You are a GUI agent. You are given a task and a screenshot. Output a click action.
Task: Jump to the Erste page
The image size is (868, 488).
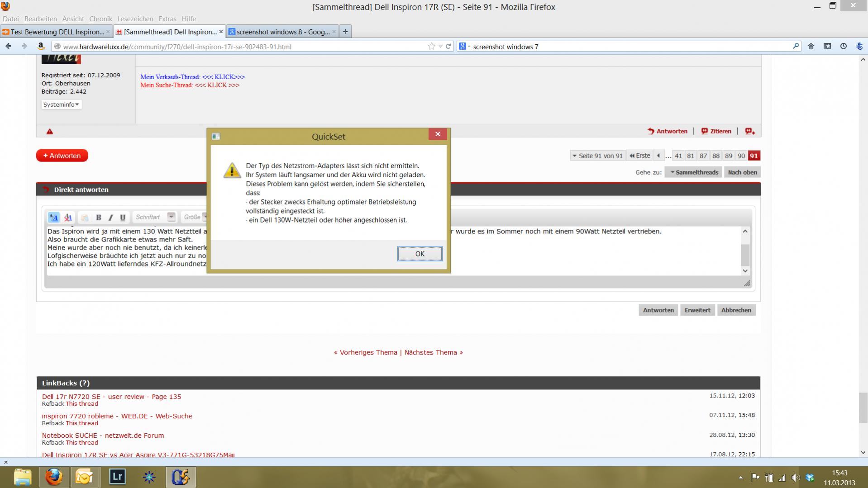tap(639, 156)
